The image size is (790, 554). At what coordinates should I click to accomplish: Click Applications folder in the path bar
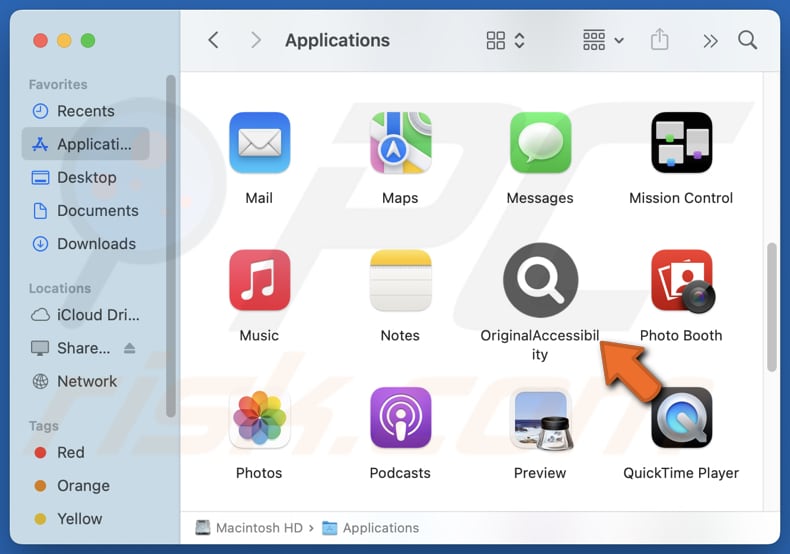(370, 528)
